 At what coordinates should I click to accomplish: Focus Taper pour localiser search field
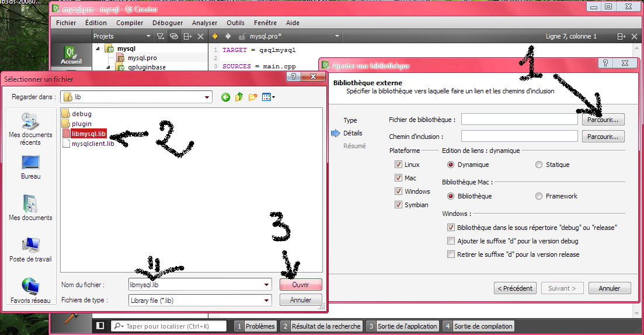168,326
